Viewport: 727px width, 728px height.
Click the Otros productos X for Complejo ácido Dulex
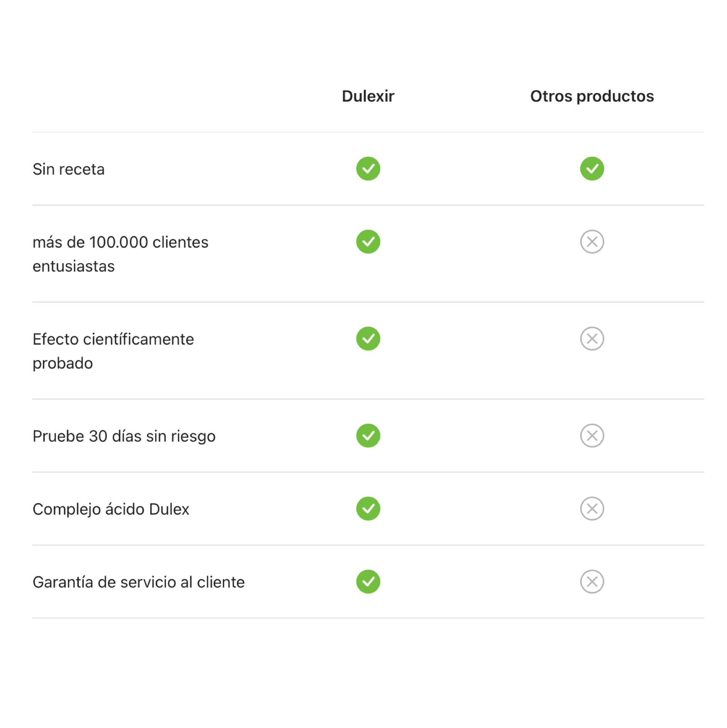592,509
